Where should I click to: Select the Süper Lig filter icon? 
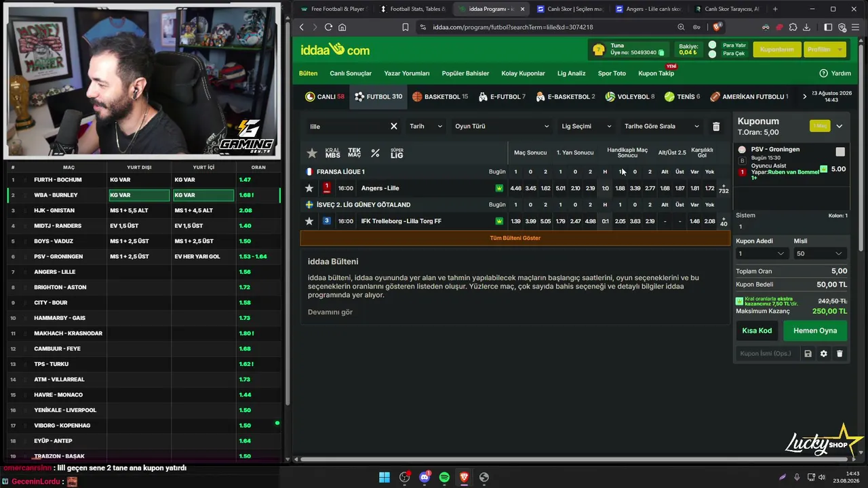[x=397, y=153]
